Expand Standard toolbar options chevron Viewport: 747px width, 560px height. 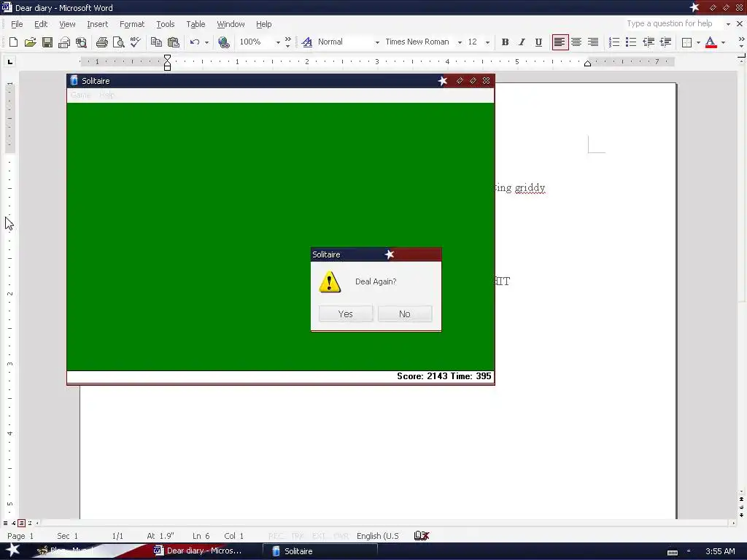pyautogui.click(x=287, y=42)
